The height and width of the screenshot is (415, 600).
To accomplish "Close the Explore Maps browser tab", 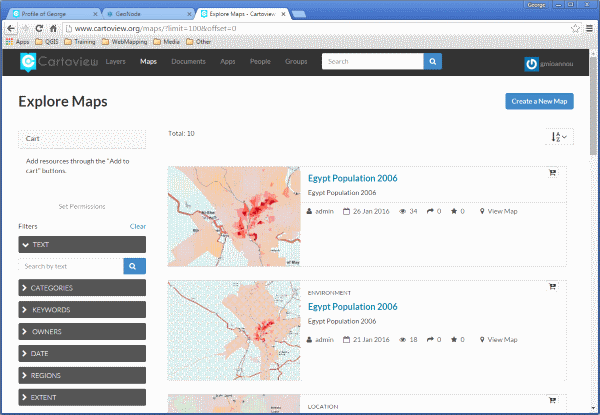I will click(283, 14).
